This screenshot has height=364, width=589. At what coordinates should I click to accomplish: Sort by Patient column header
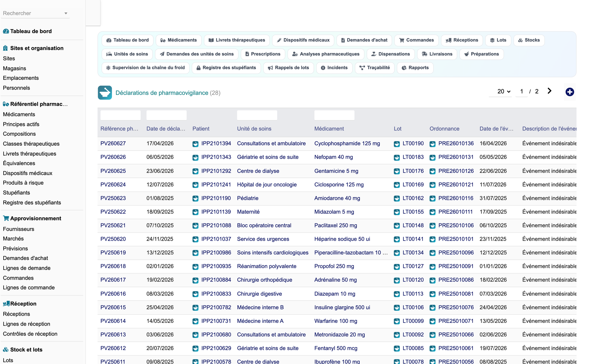201,129
